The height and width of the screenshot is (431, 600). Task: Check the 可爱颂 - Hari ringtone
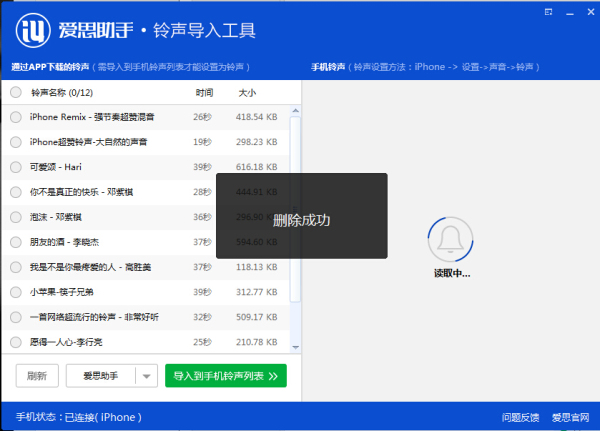pos(16,167)
